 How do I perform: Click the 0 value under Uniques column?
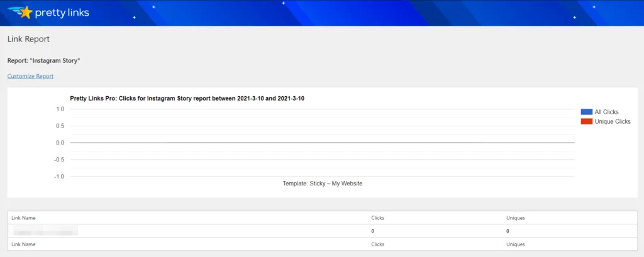tap(508, 231)
